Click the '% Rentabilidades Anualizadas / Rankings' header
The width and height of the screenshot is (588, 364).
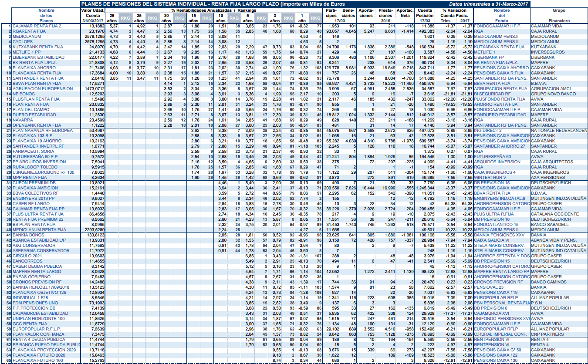(213, 10)
